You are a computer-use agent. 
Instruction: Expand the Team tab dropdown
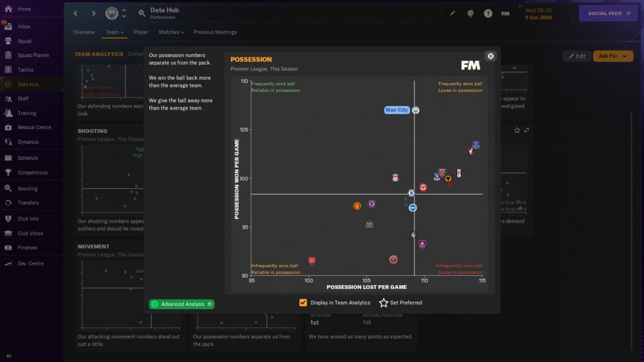[x=115, y=32]
